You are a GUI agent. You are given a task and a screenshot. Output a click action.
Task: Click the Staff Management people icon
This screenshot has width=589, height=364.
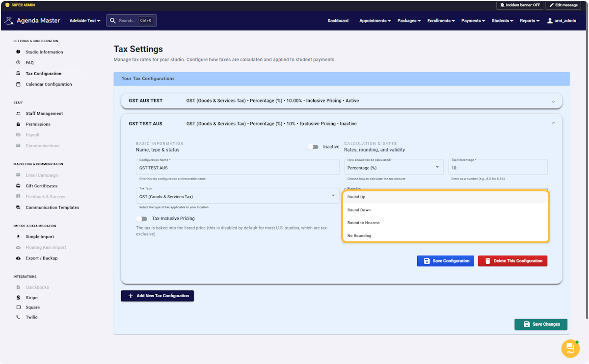(18, 113)
